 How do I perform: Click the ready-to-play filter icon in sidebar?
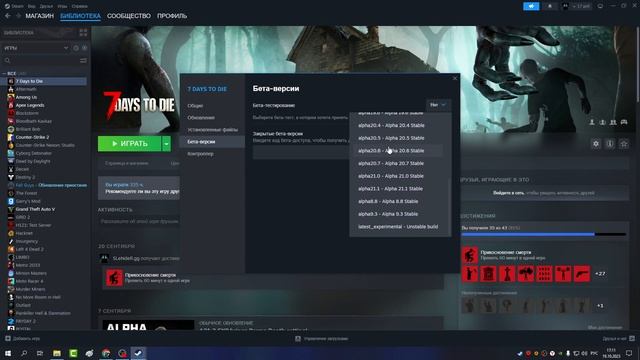pyautogui.click(x=84, y=48)
